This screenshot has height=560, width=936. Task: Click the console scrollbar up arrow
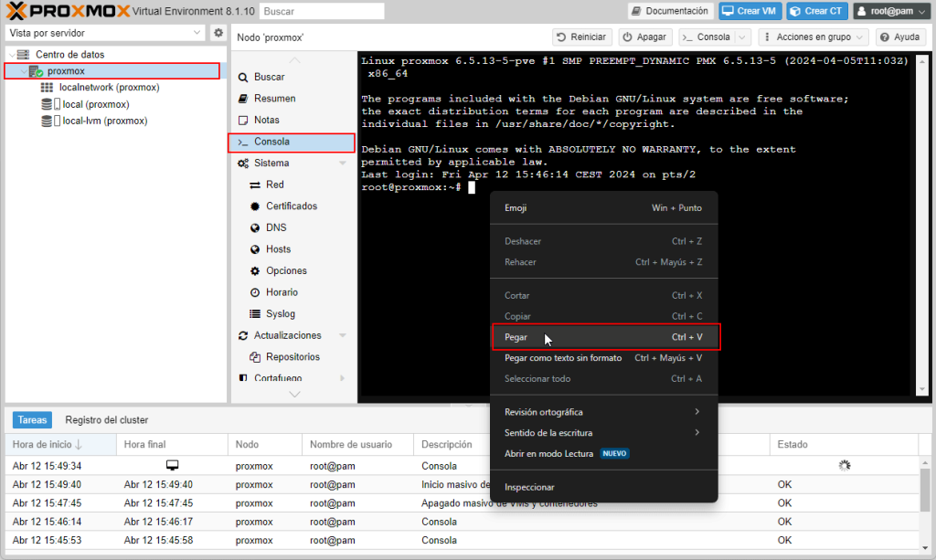coord(922,61)
